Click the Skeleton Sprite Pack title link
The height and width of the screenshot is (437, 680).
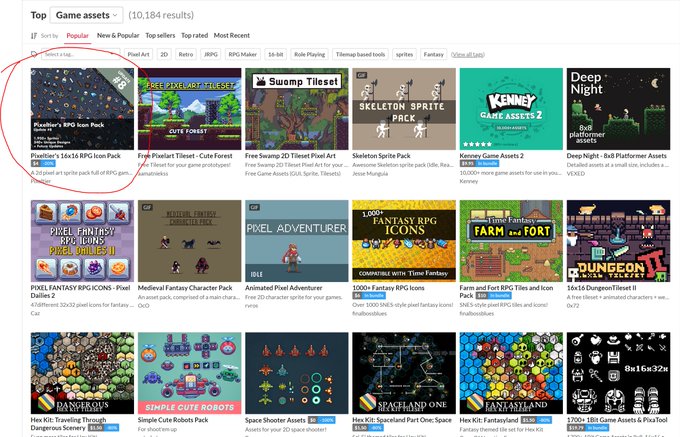381,156
